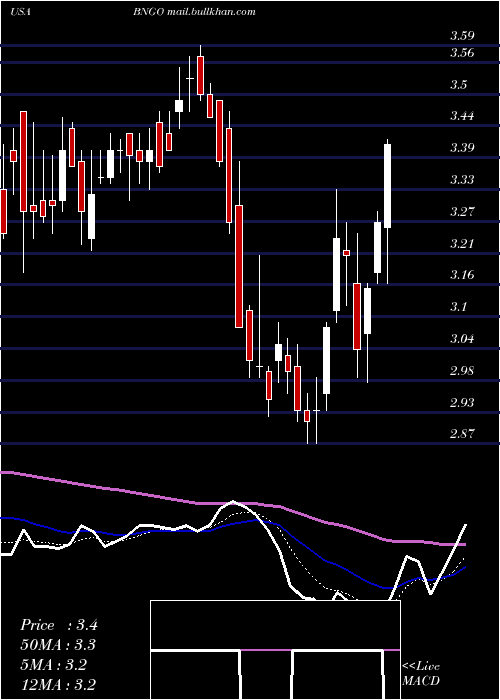Click the 2.87 price level label
Image resolution: width=500 pixels, height=700 pixels.
pos(462,433)
